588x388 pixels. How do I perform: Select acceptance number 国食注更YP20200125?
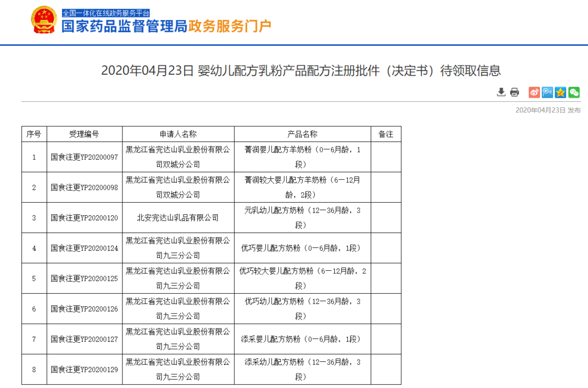[84, 279]
